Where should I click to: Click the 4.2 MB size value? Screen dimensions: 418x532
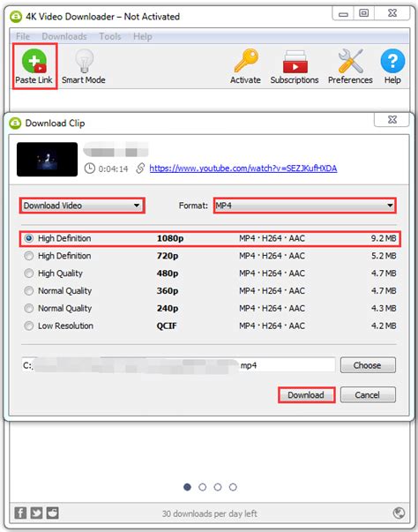[x=384, y=326]
